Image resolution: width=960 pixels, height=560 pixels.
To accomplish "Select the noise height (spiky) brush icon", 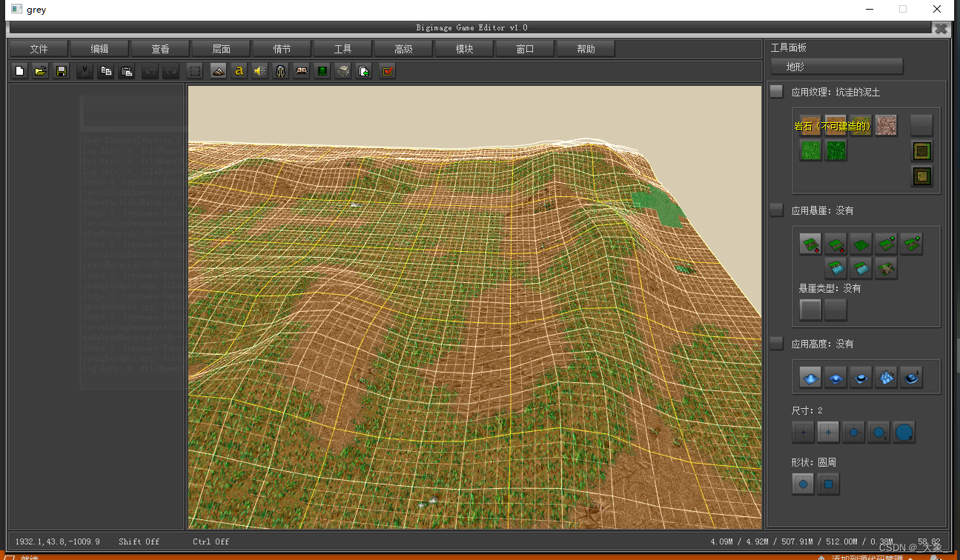I will (x=886, y=378).
